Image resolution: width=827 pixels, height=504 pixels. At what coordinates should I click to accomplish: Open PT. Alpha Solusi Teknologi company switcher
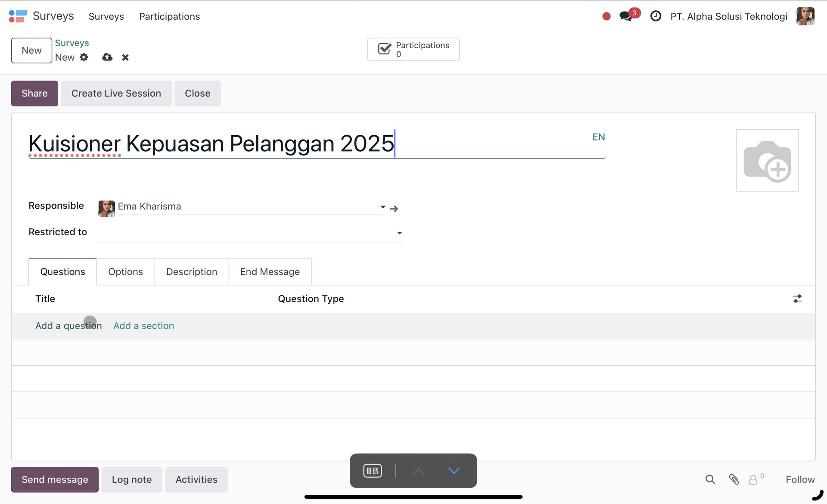[x=729, y=16]
